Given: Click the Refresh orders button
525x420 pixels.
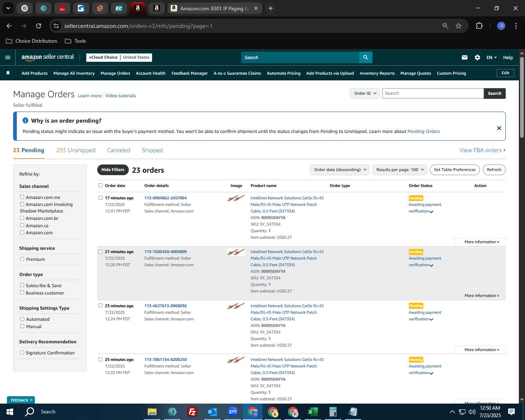Looking at the screenshot, I should (x=494, y=170).
